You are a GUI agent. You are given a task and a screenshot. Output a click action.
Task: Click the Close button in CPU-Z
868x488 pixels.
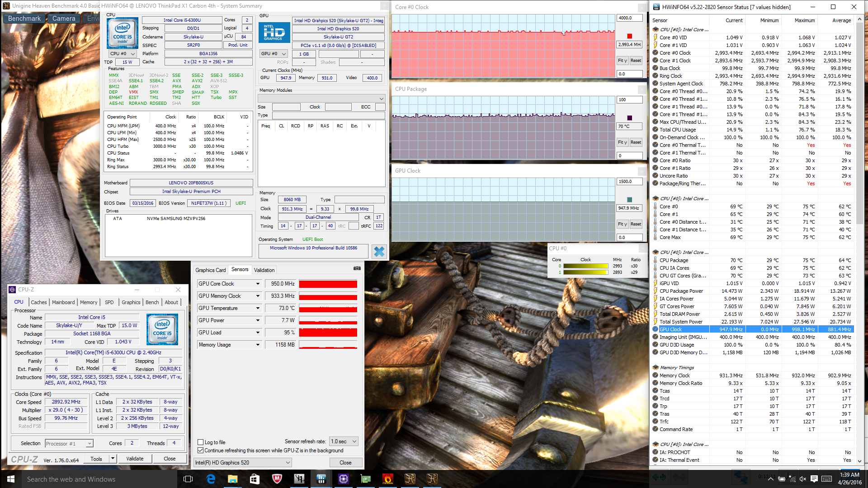click(170, 459)
